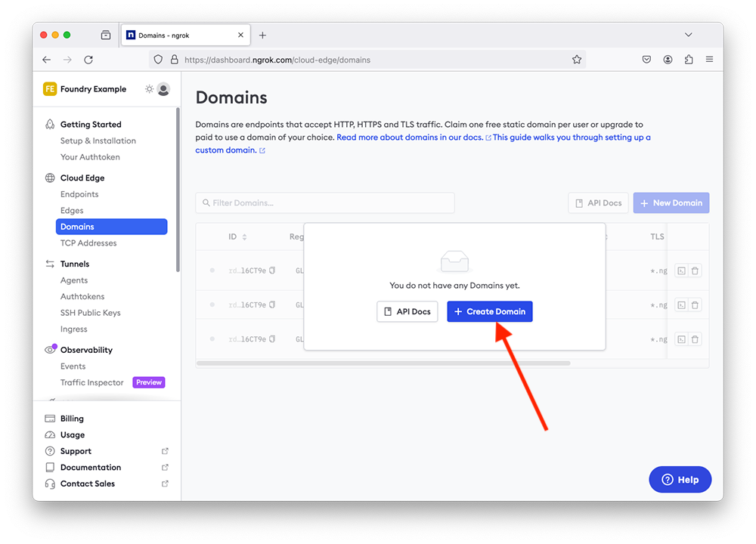Image resolution: width=756 pixels, height=544 pixels.
Task: Open Authtokens in sidebar
Action: click(x=82, y=296)
